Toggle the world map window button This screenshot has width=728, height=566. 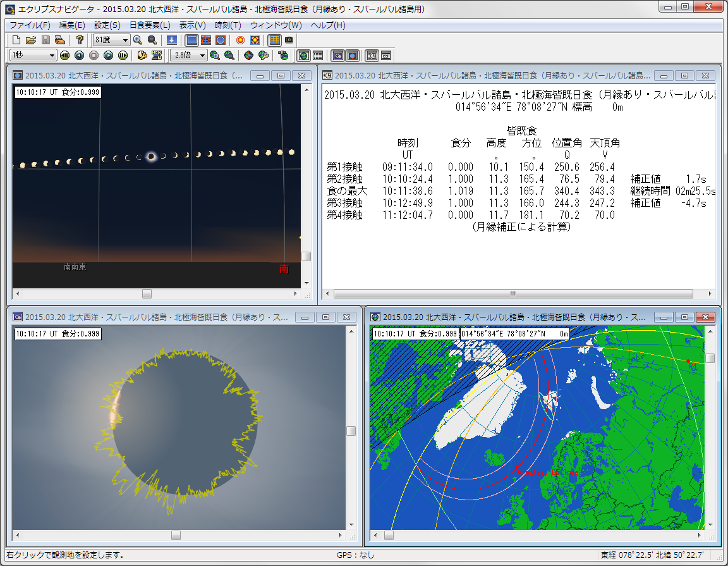[x=303, y=55]
